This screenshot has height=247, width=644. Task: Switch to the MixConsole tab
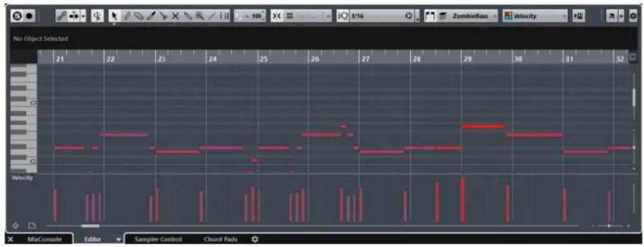coord(45,240)
